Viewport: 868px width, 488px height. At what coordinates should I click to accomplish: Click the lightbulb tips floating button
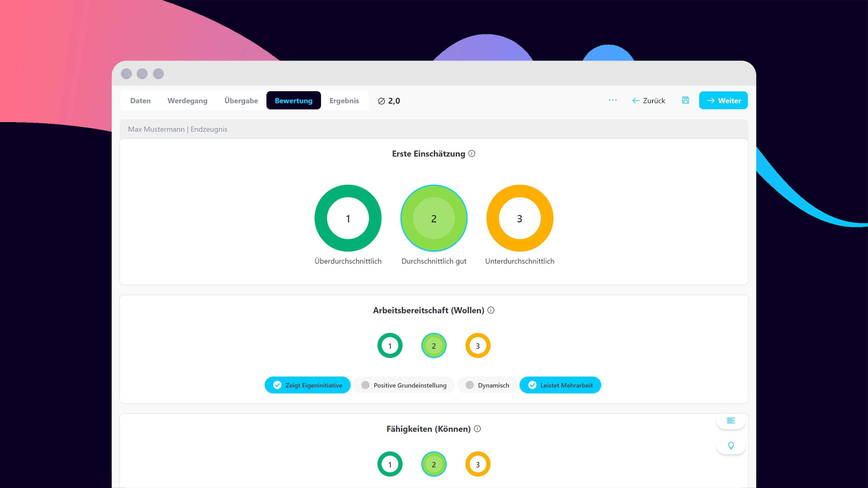point(731,446)
